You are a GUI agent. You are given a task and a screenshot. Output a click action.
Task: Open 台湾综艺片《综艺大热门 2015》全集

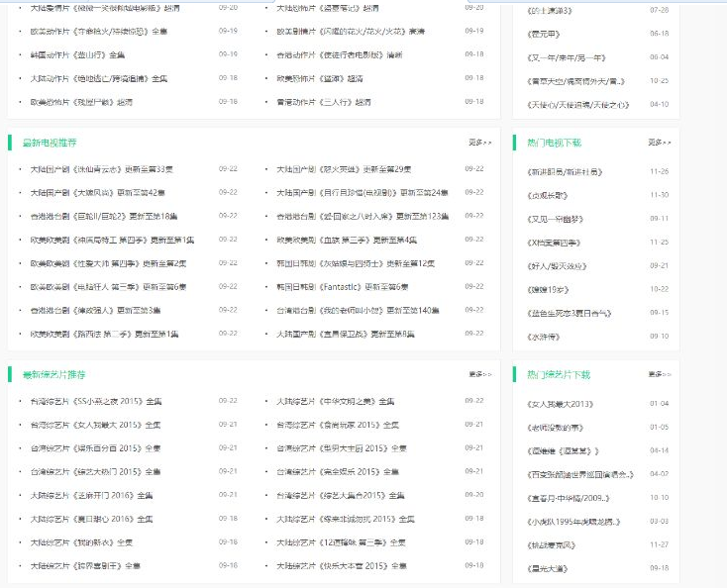[95, 472]
